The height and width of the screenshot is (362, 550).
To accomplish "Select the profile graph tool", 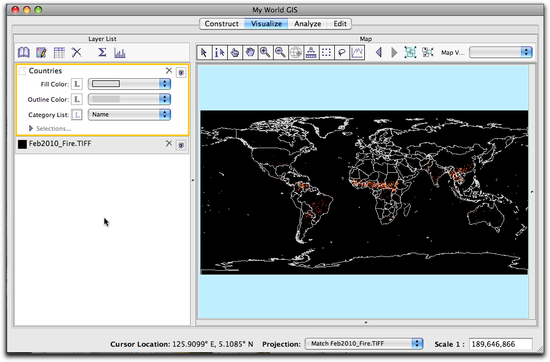I will tap(357, 53).
